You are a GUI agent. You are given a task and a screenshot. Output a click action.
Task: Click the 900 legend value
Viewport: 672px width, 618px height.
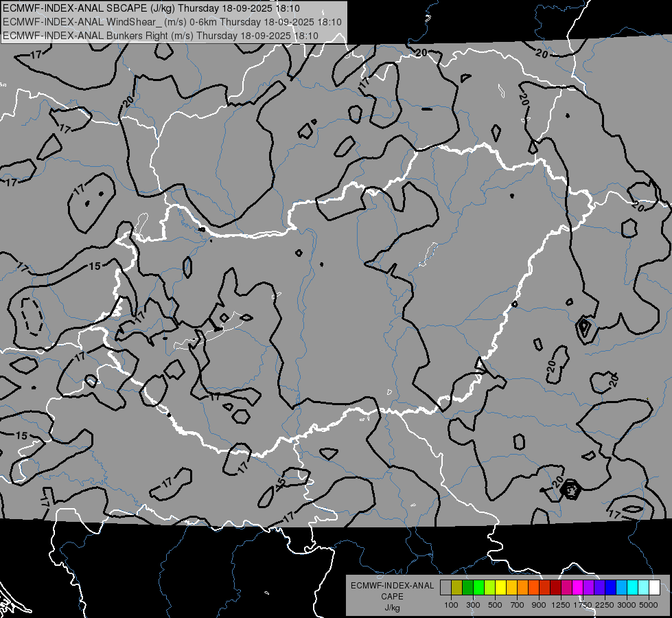tap(539, 605)
